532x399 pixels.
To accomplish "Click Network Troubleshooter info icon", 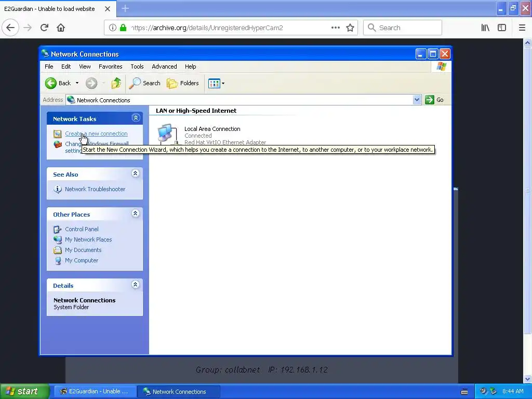I will (x=58, y=189).
